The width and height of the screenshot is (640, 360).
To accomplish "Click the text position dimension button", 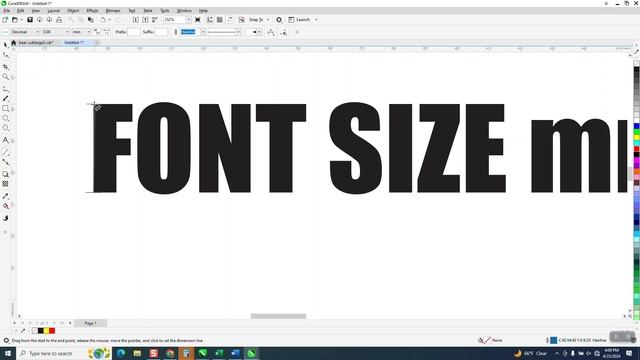I will point(271,32).
